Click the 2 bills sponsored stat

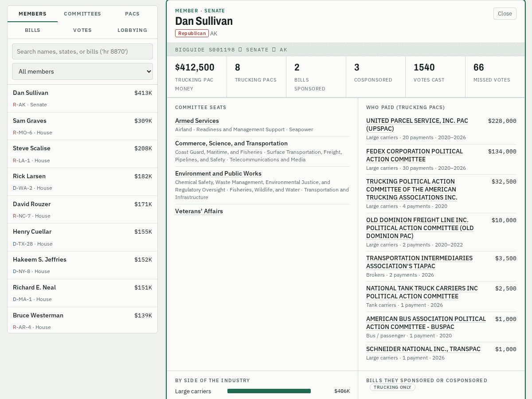point(316,77)
